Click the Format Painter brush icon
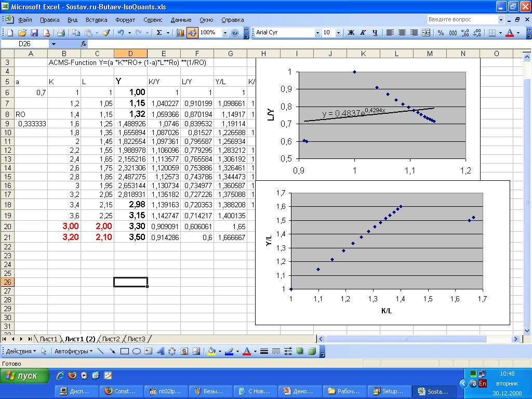 coord(106,32)
